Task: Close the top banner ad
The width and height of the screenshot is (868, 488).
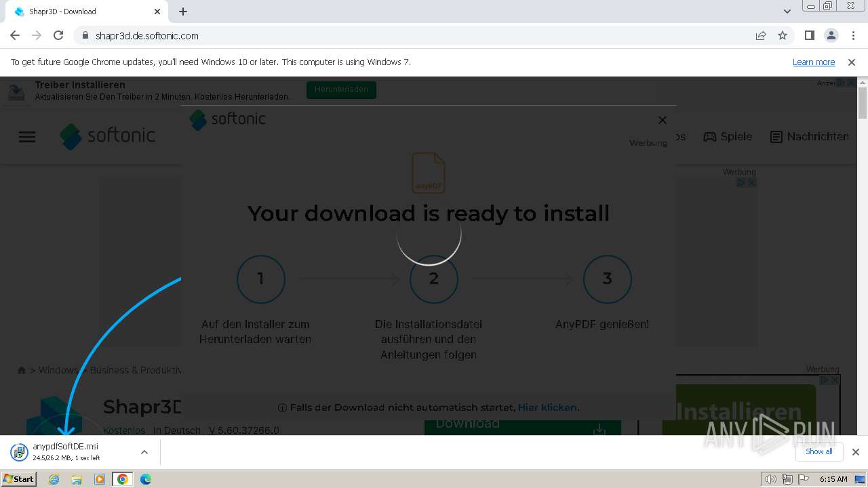Action: tap(851, 83)
